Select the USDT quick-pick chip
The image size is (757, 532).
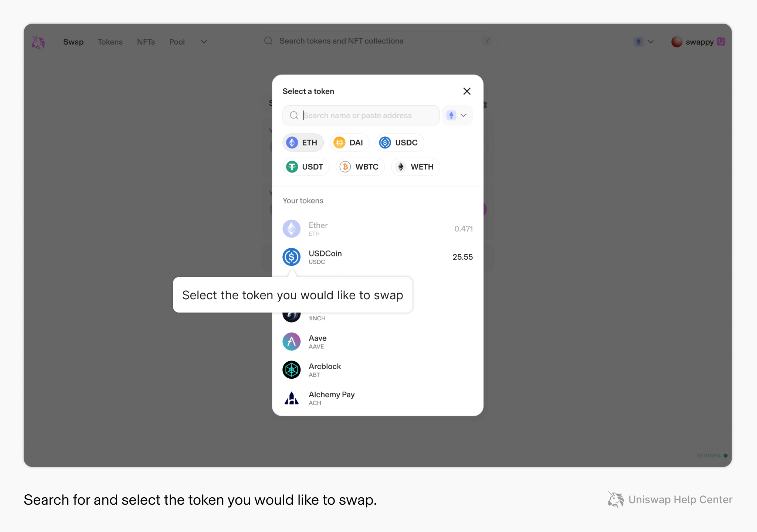pyautogui.click(x=306, y=167)
